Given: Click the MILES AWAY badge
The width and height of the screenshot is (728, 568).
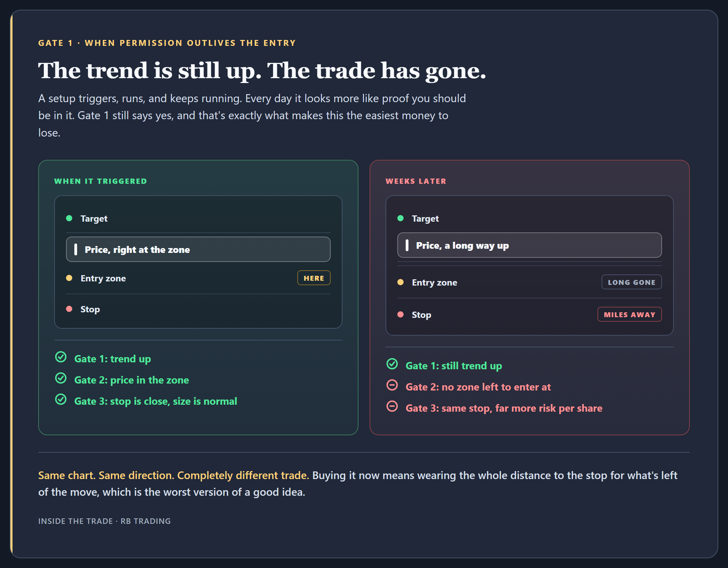Looking at the screenshot, I should coord(629,314).
